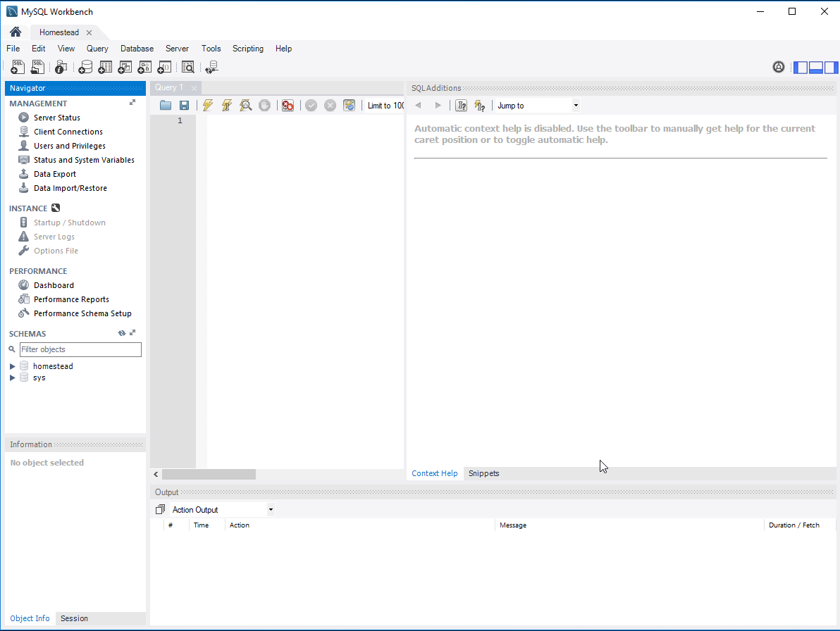Image resolution: width=840 pixels, height=631 pixels.
Task: Create new table toolbar icon
Action: click(105, 67)
